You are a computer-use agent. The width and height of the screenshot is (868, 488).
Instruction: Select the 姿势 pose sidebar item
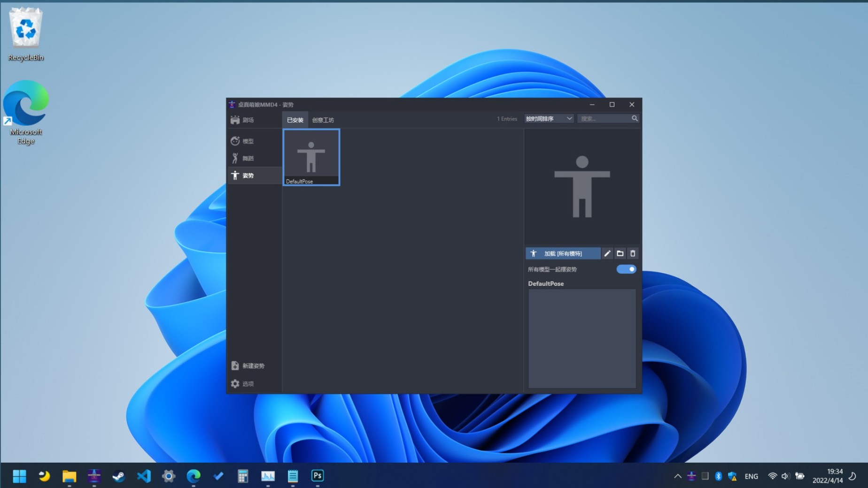[254, 175]
